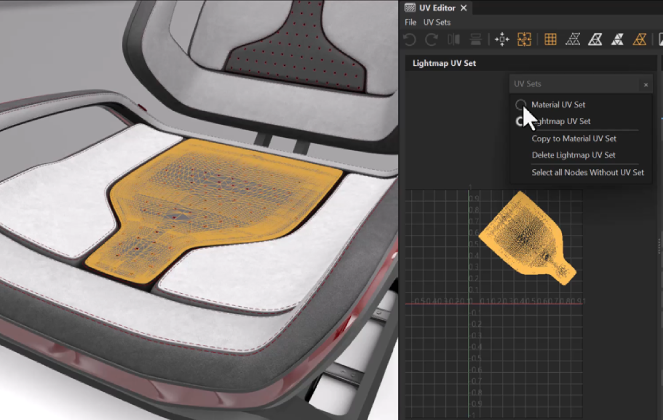The width and height of the screenshot is (663, 420).
Task: Select the move UV arrows tool icon
Action: [x=502, y=39]
